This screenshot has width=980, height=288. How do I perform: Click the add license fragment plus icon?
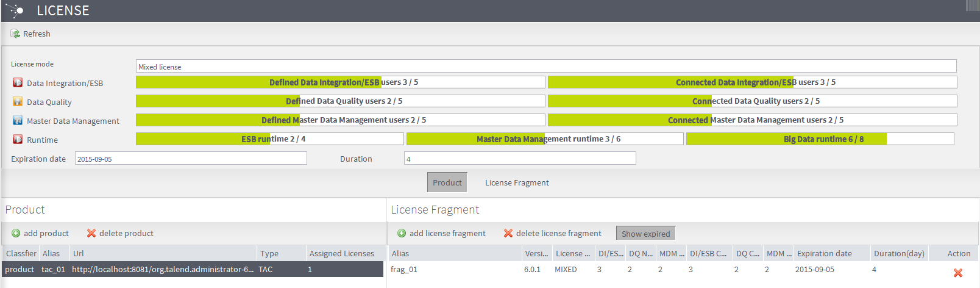point(402,233)
